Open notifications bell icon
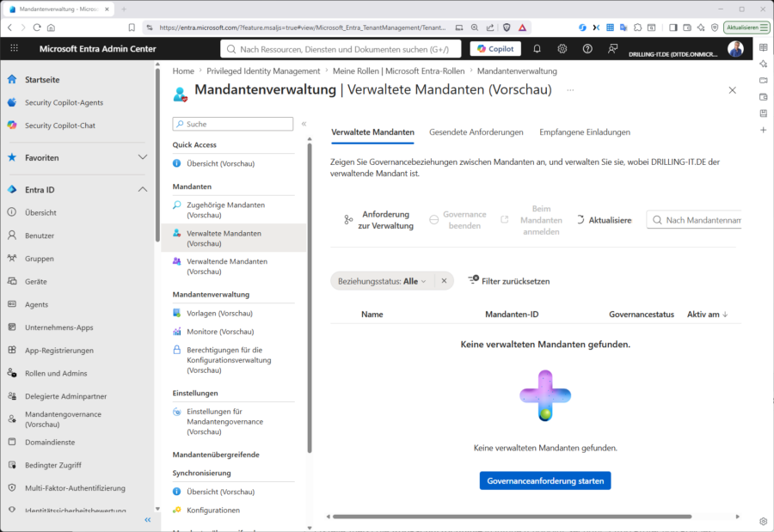This screenshot has width=774, height=532. [x=537, y=48]
